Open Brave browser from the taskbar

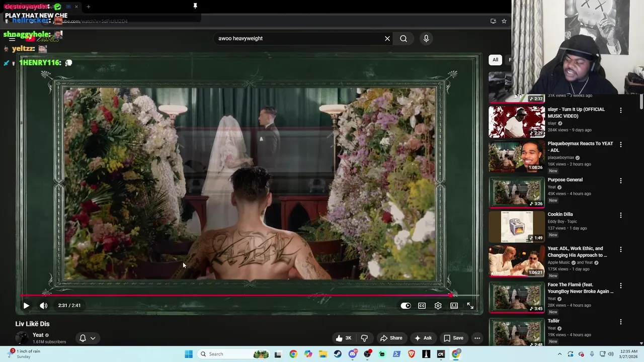(x=412, y=354)
